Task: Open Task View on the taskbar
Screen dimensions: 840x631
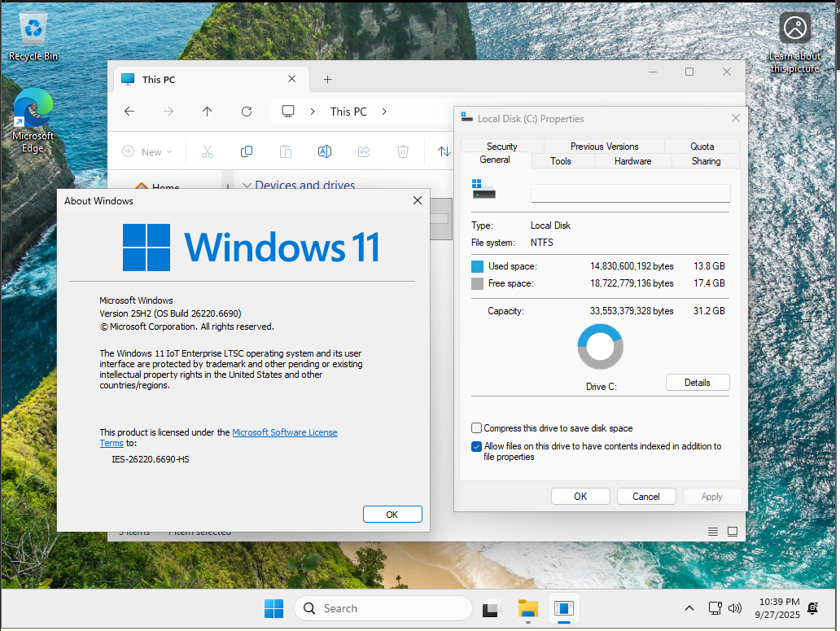Action: [492, 608]
